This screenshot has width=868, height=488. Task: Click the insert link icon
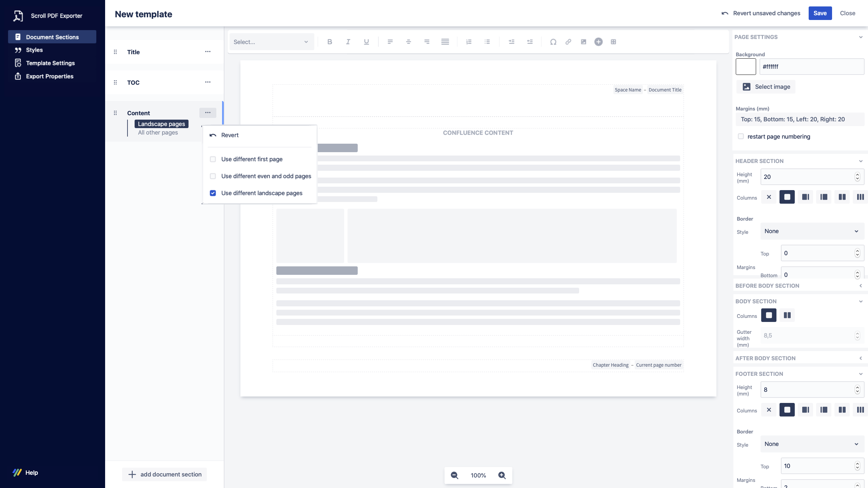coord(568,42)
